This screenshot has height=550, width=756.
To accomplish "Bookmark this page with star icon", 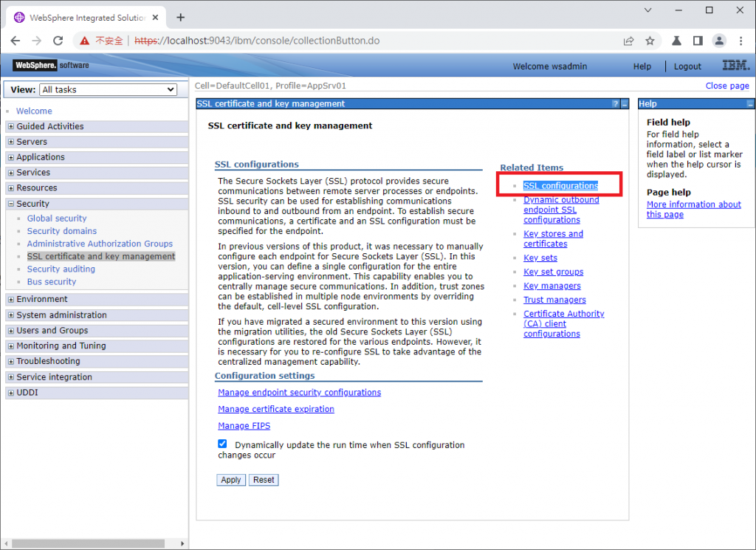I will point(650,41).
